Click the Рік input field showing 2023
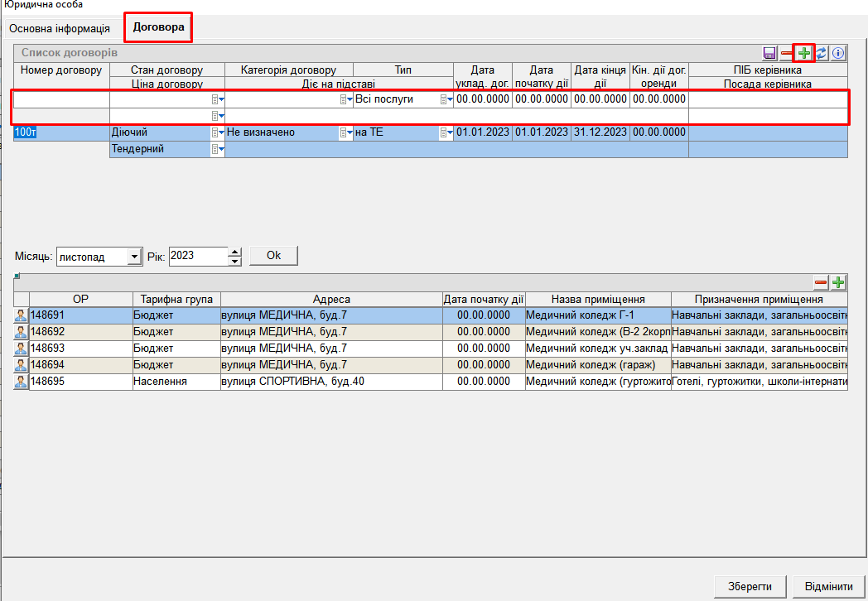The height and width of the screenshot is (601, 868). (x=197, y=257)
